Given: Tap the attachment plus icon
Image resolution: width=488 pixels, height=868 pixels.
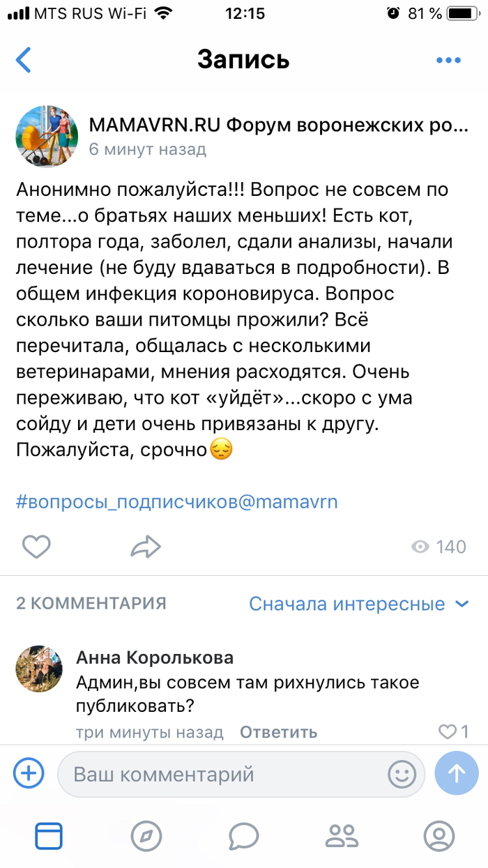Looking at the screenshot, I should pyautogui.click(x=28, y=773).
